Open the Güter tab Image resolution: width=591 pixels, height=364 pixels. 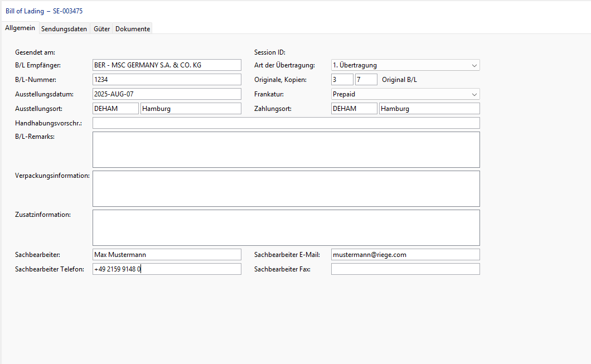click(102, 28)
